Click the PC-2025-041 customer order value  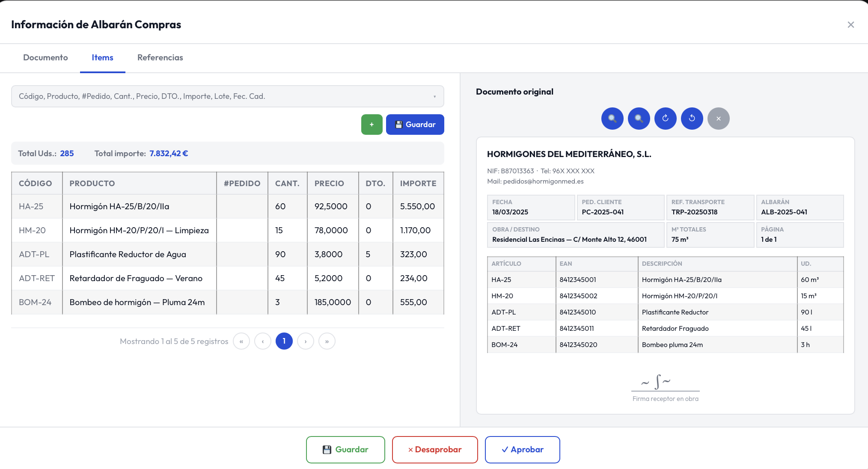tap(603, 212)
